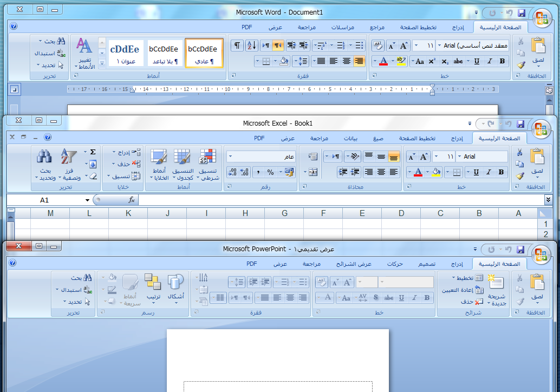The image size is (560, 392).
Task: Toggle Italic in the Word font group
Action: click(x=490, y=61)
